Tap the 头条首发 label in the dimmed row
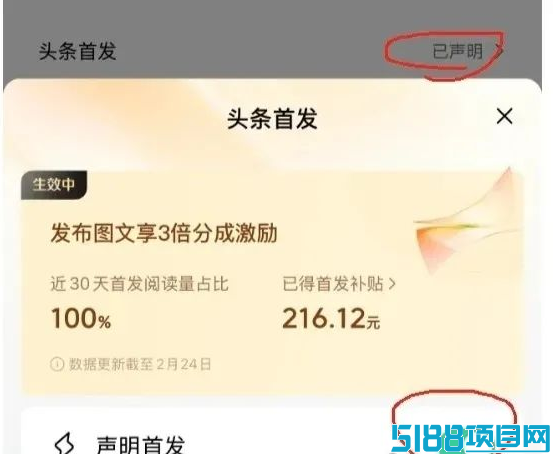This screenshot has height=454, width=553. tap(77, 52)
